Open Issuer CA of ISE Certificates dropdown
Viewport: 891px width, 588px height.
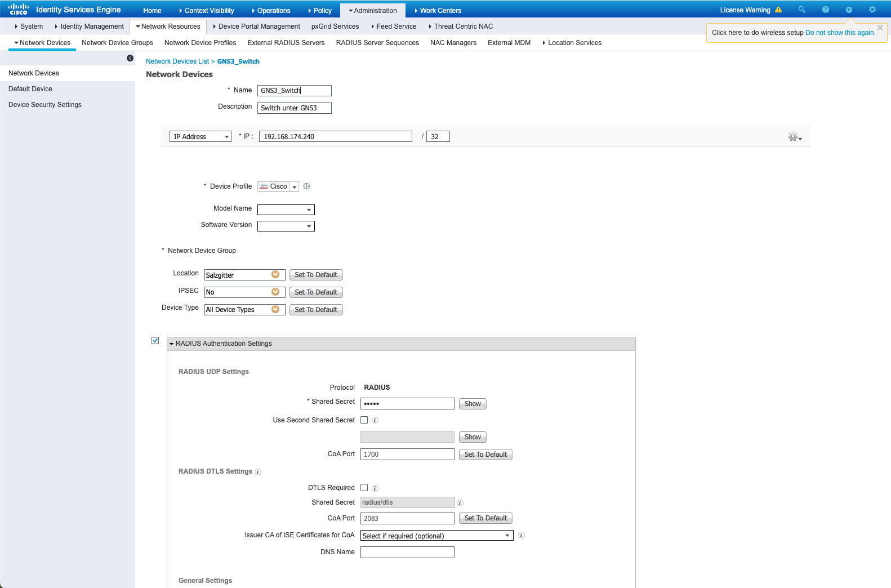pos(437,536)
